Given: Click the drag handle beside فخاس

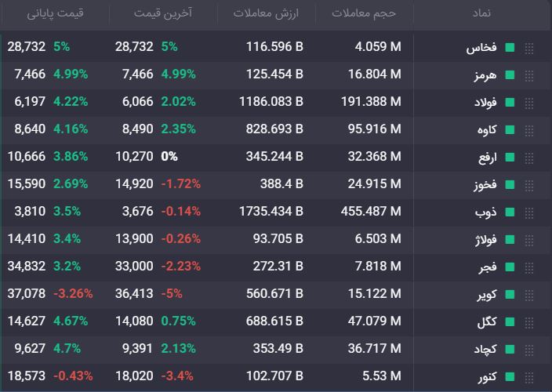Looking at the screenshot, I should [528, 48].
